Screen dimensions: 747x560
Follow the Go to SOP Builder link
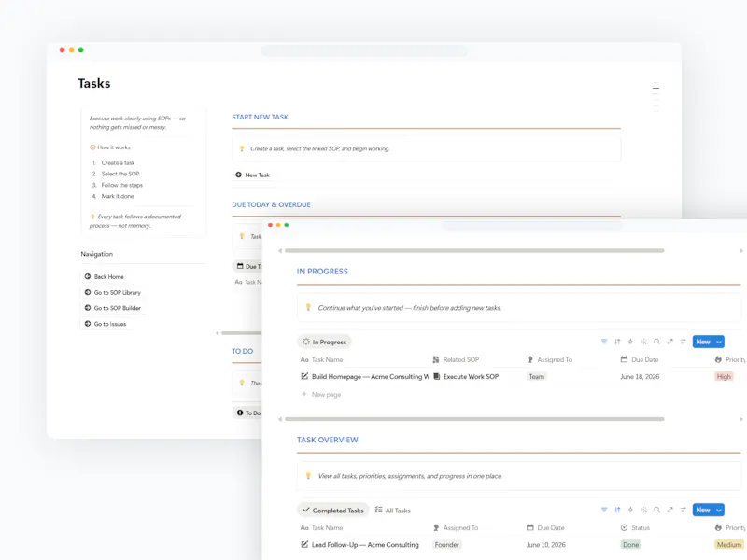point(113,308)
